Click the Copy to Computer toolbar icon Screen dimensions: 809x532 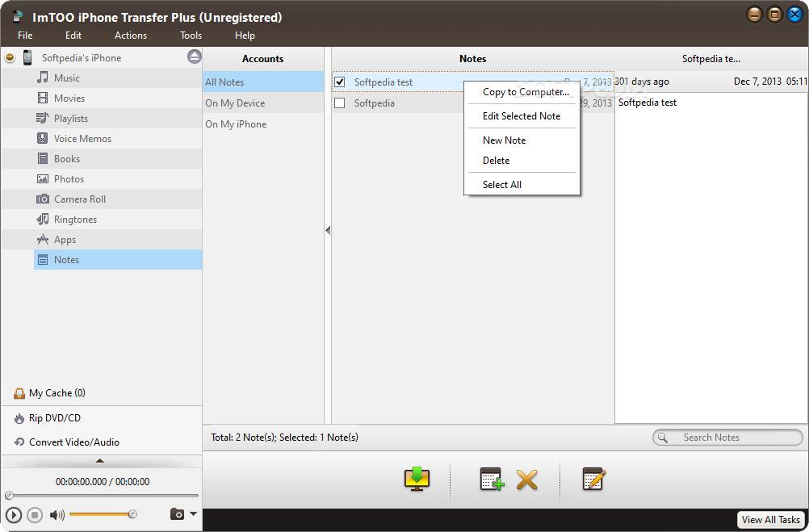[417, 480]
